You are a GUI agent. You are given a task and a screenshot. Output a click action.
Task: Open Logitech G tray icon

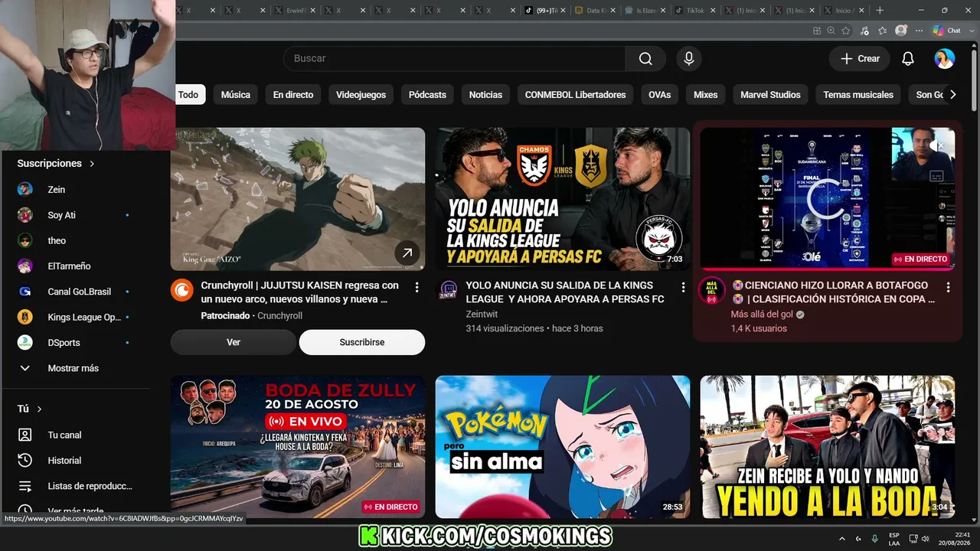coord(858,539)
